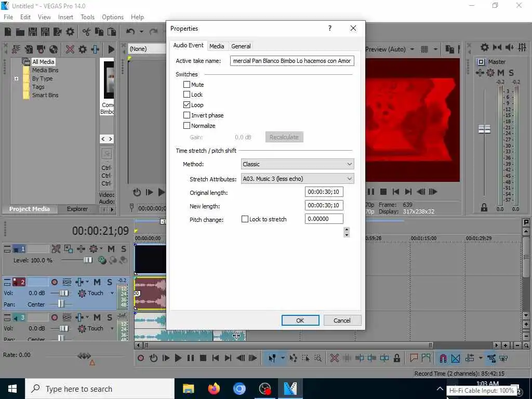Switch to the General tab
The width and height of the screenshot is (532, 399).
[241, 46]
